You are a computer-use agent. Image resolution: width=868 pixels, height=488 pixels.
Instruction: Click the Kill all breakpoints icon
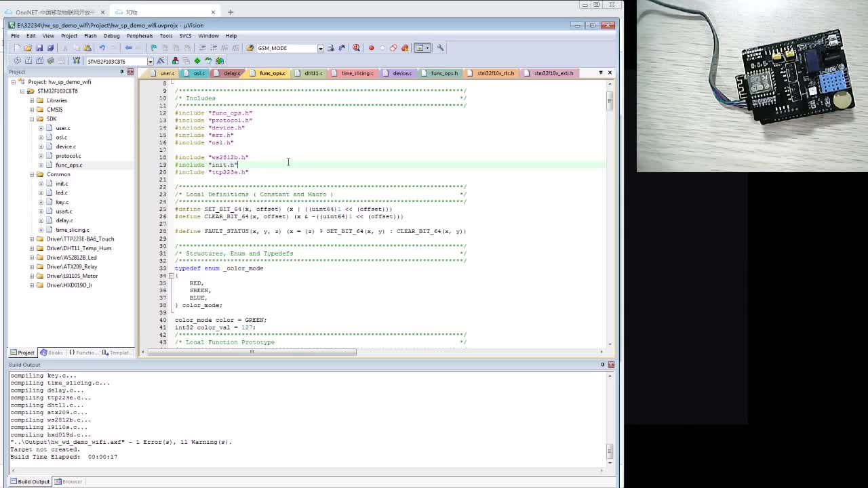(405, 47)
